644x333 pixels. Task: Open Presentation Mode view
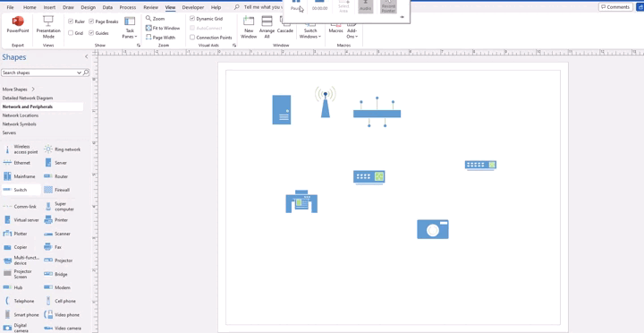coord(48,27)
